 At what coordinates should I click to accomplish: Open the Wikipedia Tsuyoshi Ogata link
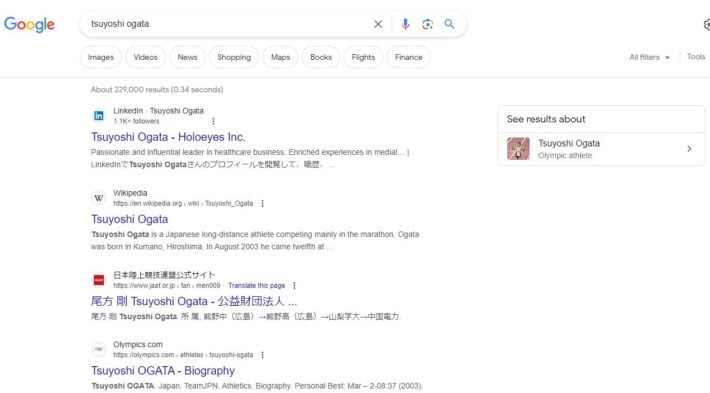point(130,219)
